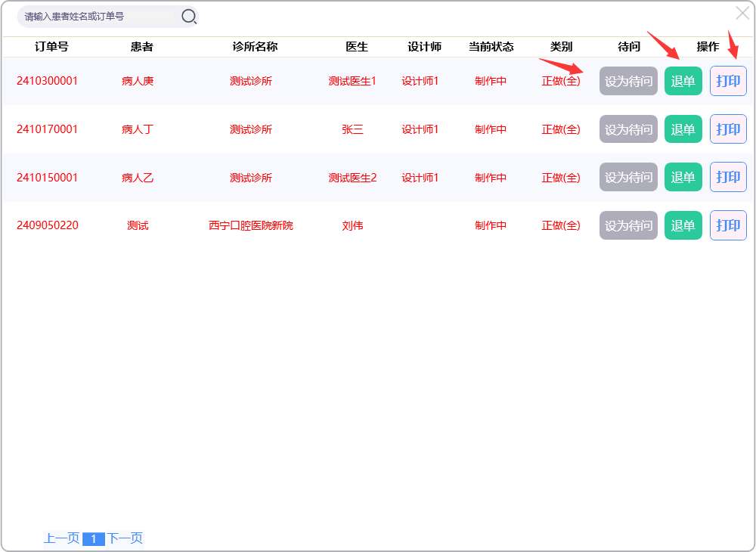The height and width of the screenshot is (552, 756).
Task: Click 退单 for order 2410150001
Action: (683, 177)
